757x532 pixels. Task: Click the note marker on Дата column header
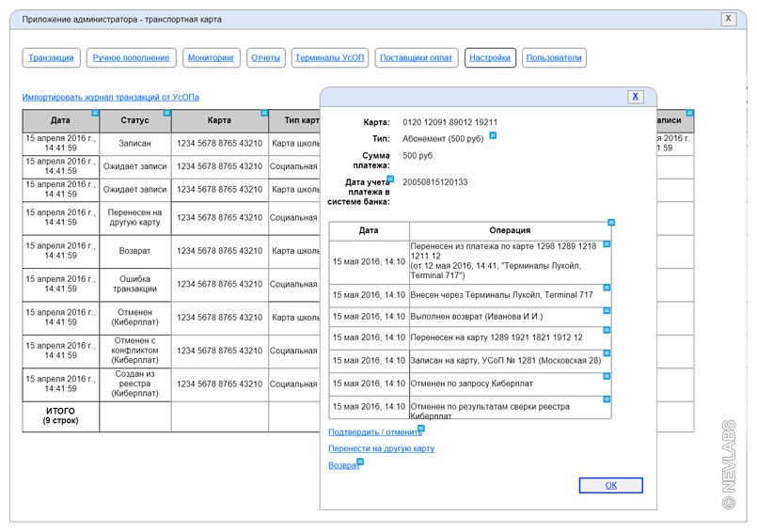point(95,113)
